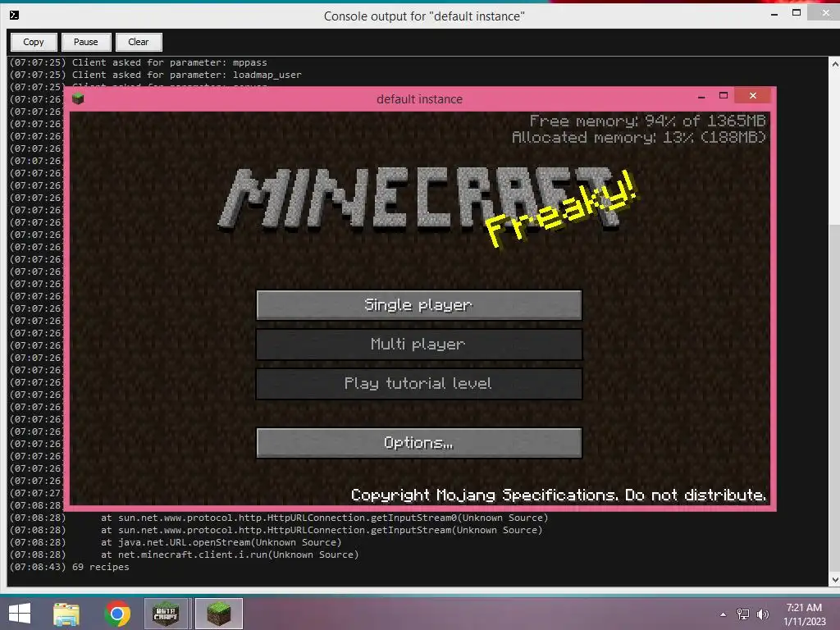Launch Play tutorial level
This screenshot has width=840, height=630.
pyautogui.click(x=419, y=384)
